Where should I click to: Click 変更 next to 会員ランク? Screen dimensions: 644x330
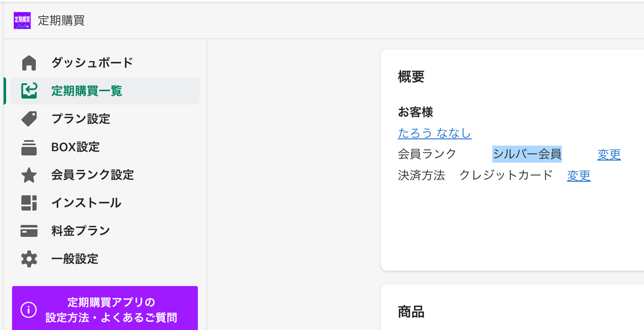tap(609, 154)
